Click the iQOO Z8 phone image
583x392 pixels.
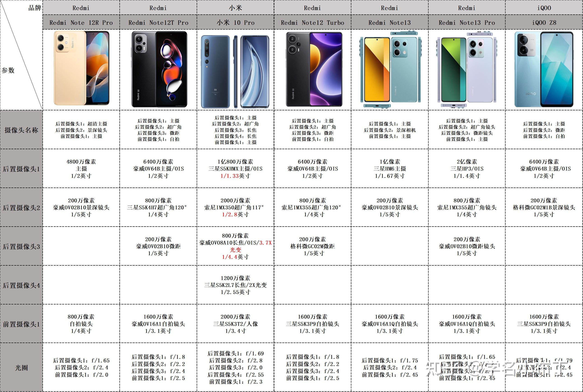pyautogui.click(x=544, y=69)
